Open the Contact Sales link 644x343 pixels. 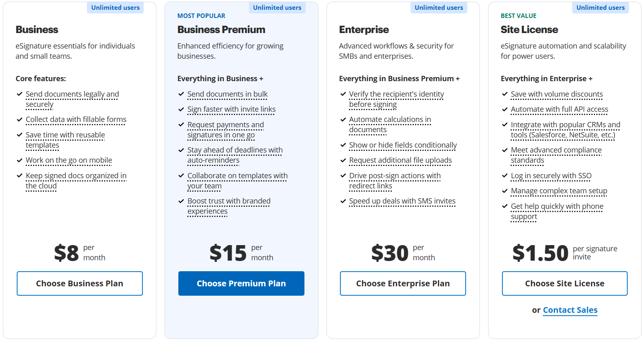570,310
